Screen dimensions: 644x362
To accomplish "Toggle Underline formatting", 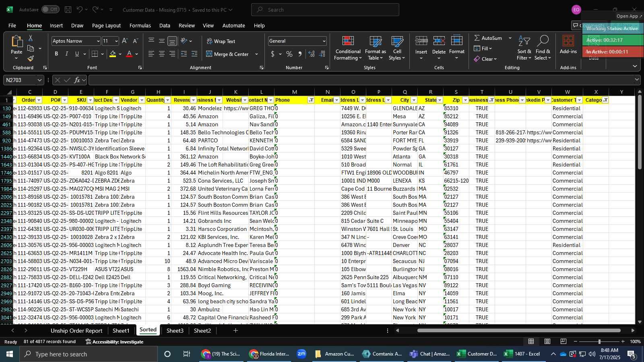I will pyautogui.click(x=77, y=54).
